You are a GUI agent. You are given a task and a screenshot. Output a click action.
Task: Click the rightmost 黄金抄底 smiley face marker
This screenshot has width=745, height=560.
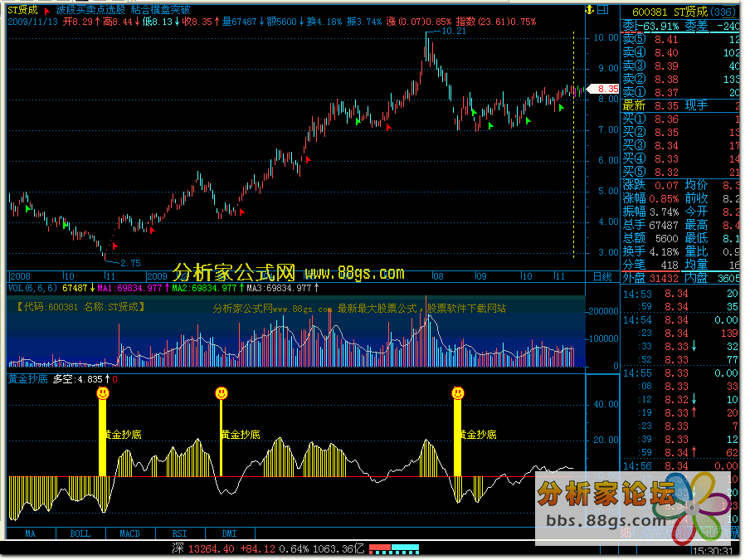click(x=457, y=392)
